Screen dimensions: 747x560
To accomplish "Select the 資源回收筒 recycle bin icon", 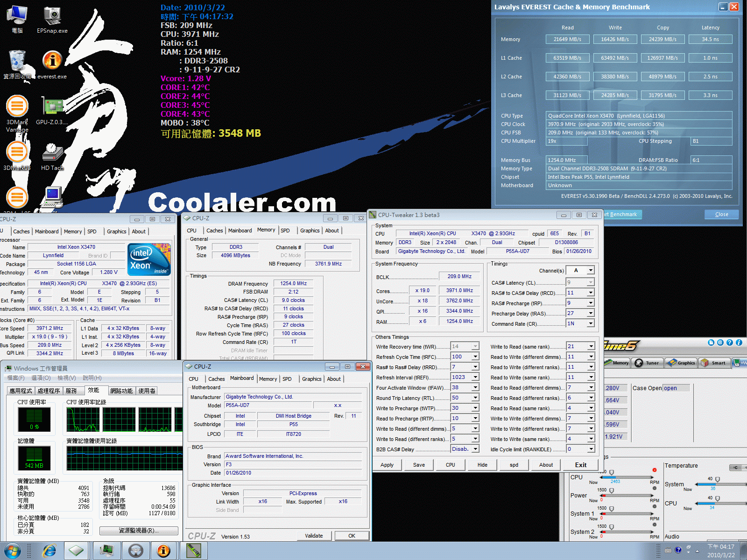I will (17, 65).
